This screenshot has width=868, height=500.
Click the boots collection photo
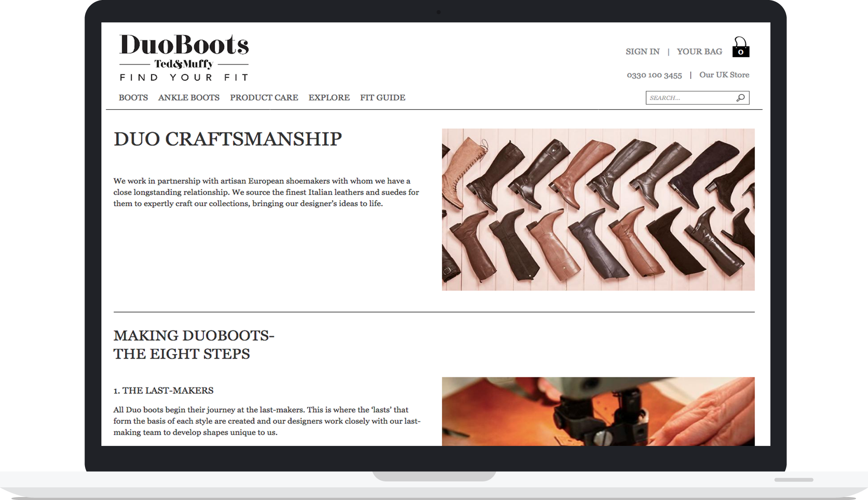(598, 209)
